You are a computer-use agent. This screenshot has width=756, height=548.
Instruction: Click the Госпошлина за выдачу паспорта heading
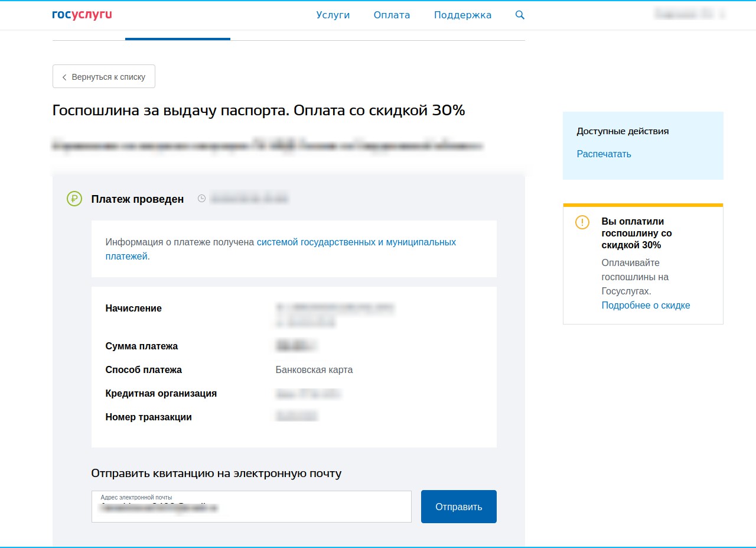pyautogui.click(x=259, y=111)
